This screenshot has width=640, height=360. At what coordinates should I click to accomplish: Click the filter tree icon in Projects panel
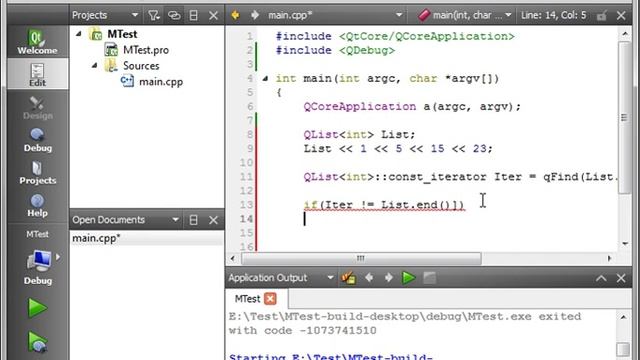[153, 16]
